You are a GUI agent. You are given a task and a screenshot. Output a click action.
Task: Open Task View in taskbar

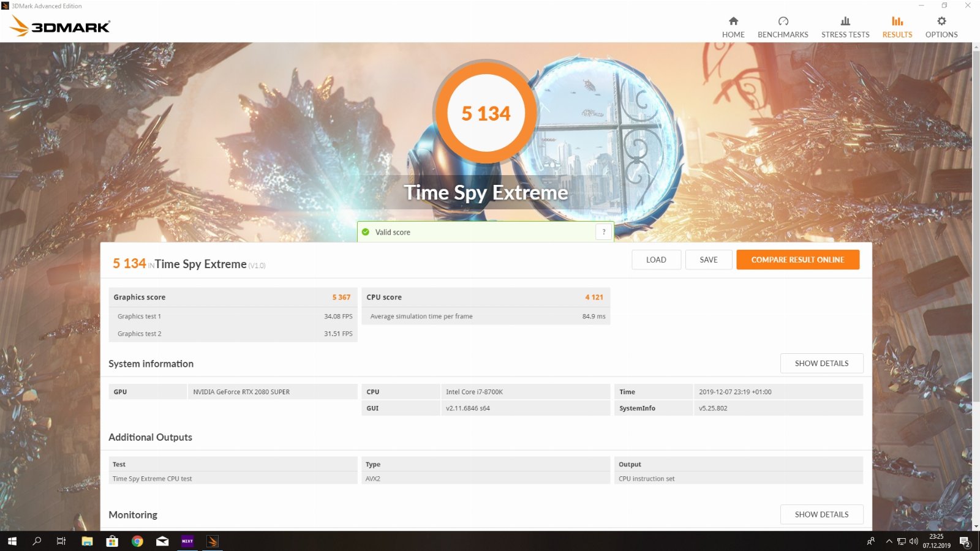61,541
